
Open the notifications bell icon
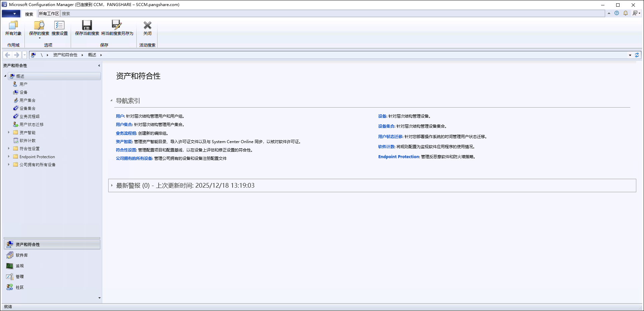click(626, 13)
